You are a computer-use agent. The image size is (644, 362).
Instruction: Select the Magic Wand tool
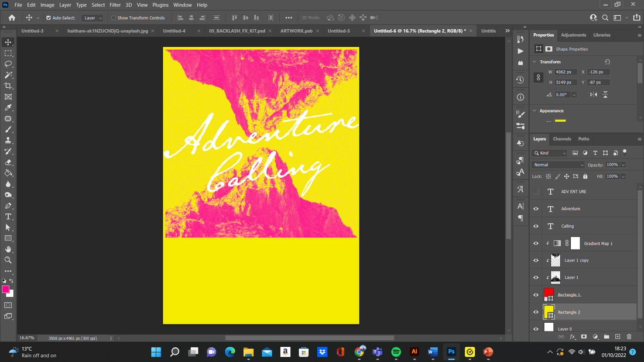[x=8, y=75]
